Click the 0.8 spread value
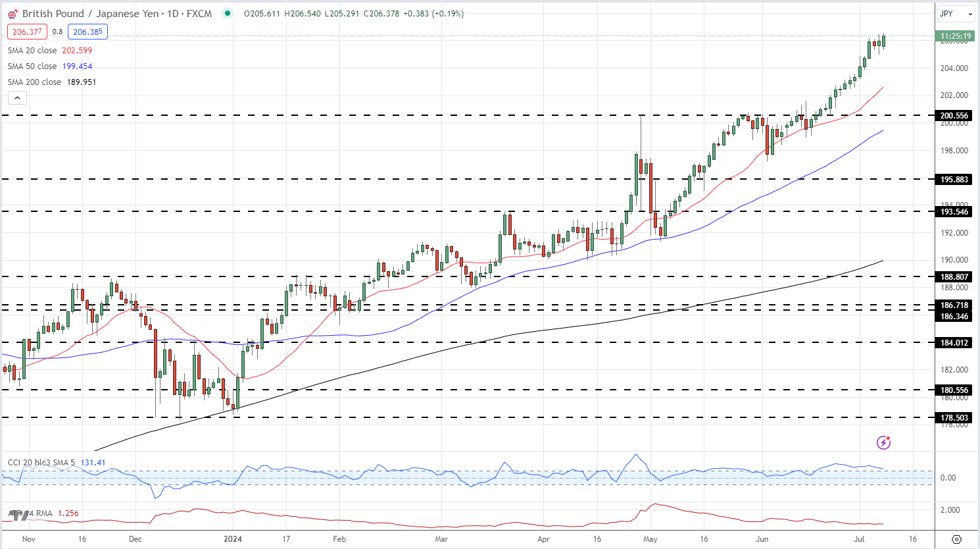Viewport: 980px width, 549px height. tap(58, 32)
